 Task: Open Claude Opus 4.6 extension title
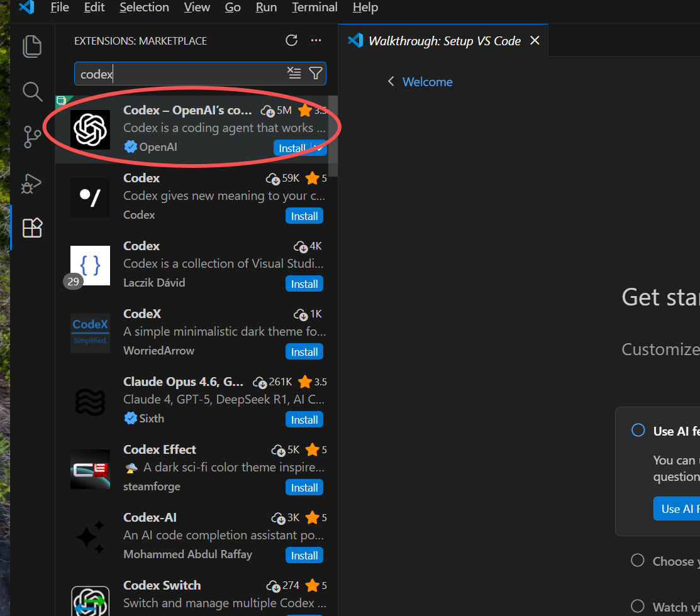coord(184,382)
